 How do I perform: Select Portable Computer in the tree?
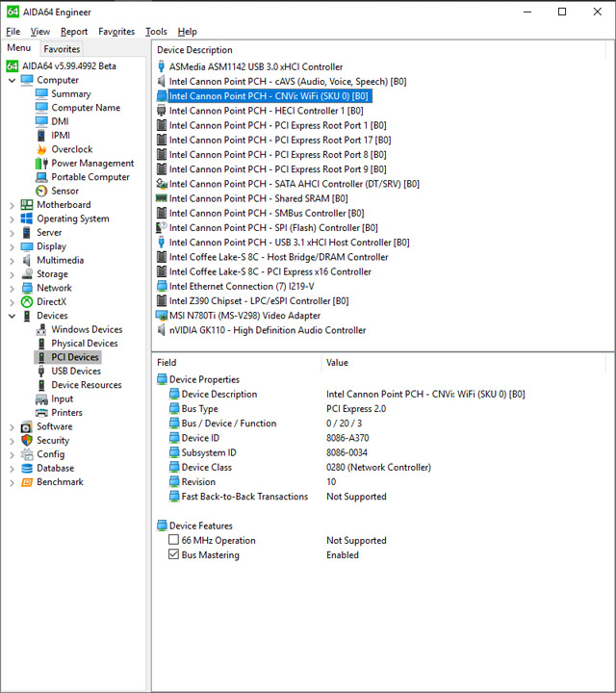pos(90,177)
